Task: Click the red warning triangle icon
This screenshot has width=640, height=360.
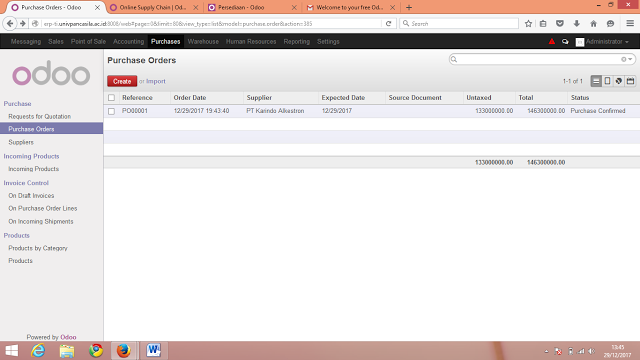Action: 552,41
